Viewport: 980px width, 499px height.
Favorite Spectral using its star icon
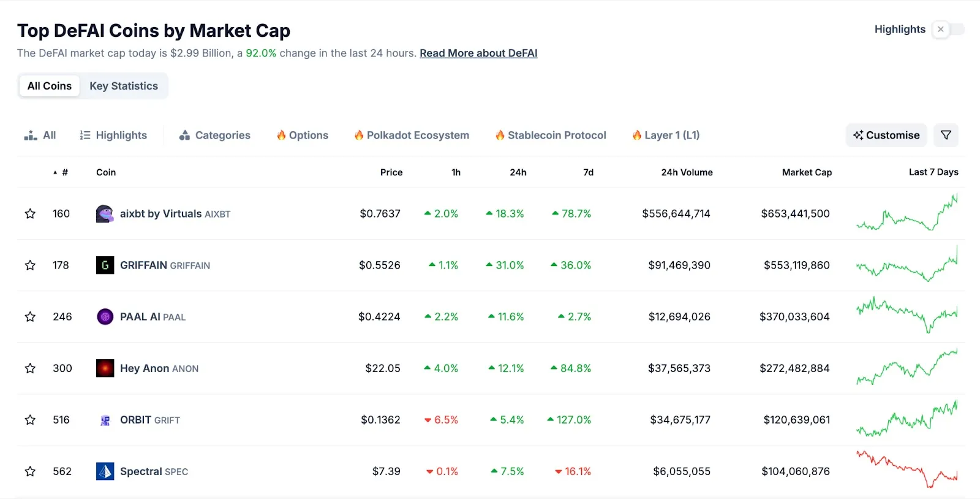click(30, 471)
